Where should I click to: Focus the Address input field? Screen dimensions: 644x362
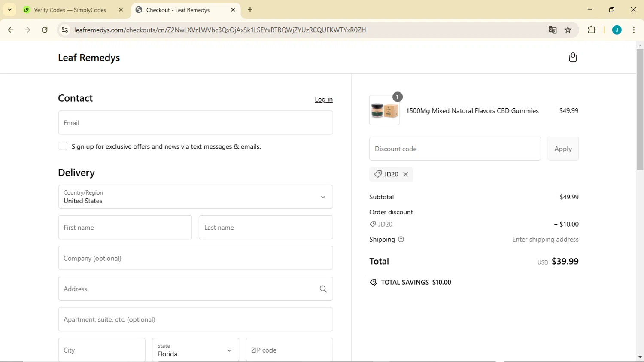point(195,289)
